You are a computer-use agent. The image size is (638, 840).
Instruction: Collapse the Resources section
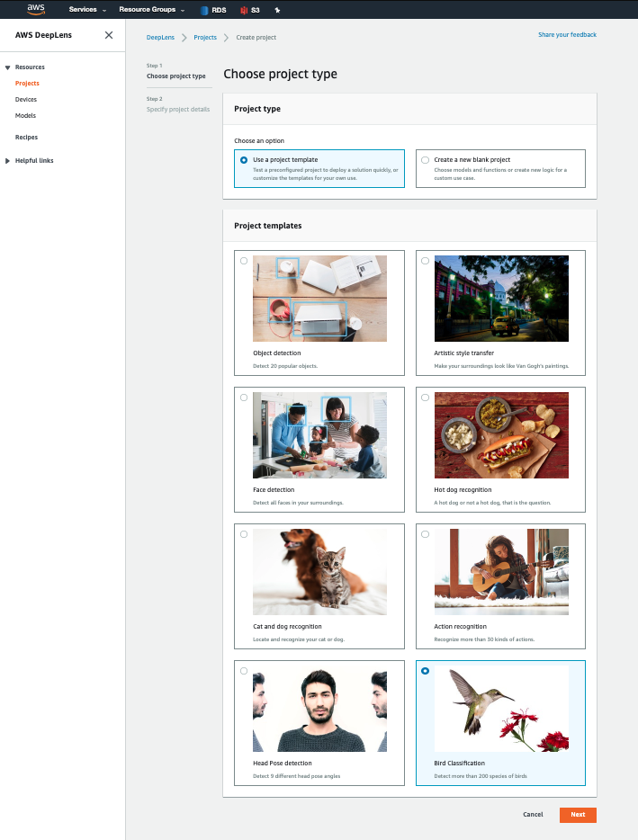click(8, 67)
